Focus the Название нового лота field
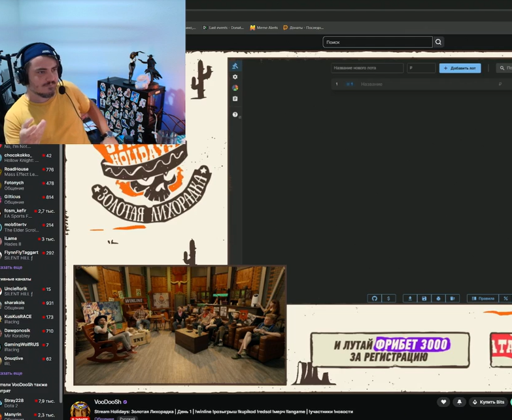The height and width of the screenshot is (420, 512). (367, 68)
